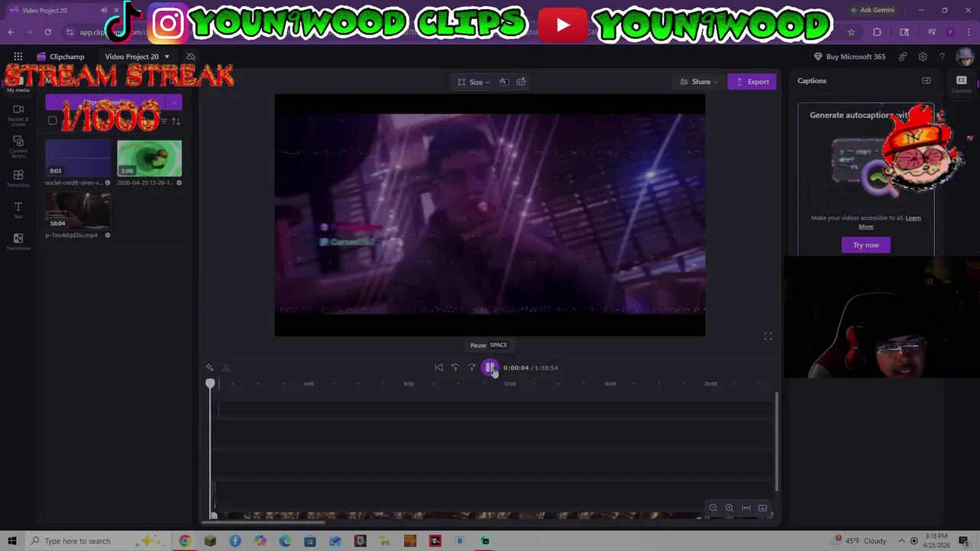Click the link icon beside Buy Microsoft 365
The width and height of the screenshot is (980, 551).
(903, 57)
